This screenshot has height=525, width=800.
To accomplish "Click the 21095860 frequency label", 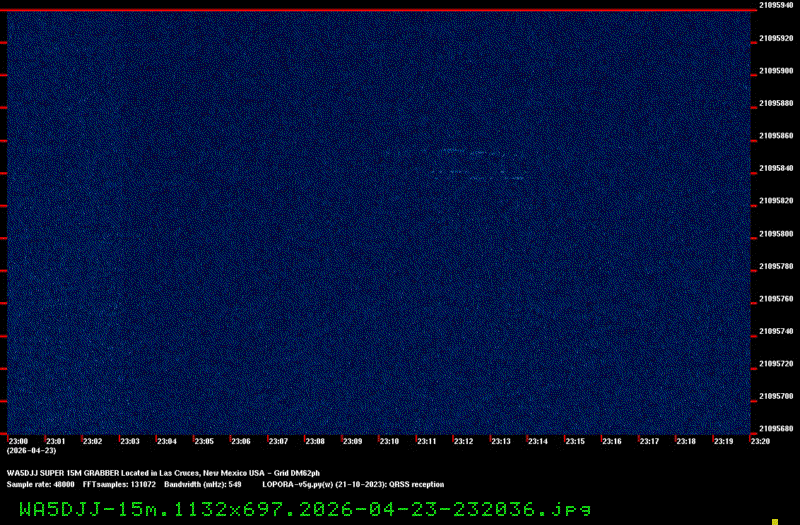I will pyautogui.click(x=776, y=136).
